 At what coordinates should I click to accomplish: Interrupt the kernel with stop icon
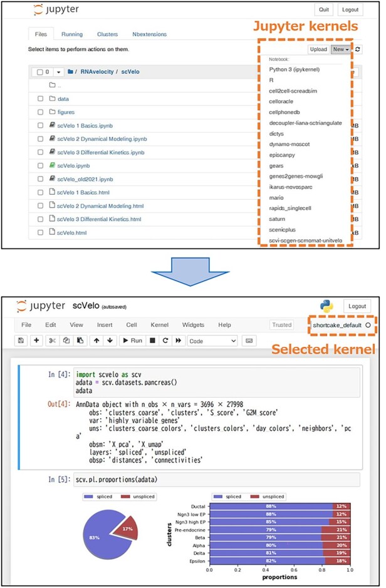point(152,341)
